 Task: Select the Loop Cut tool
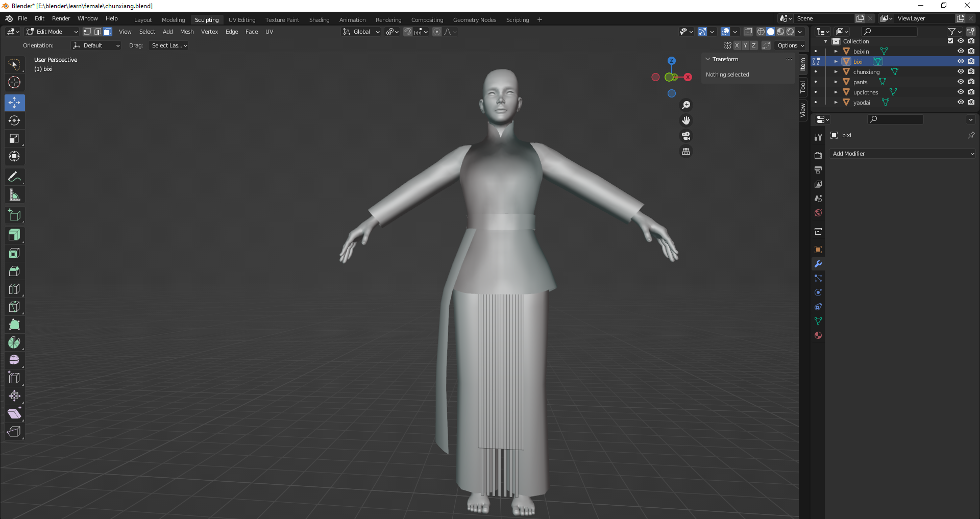(14, 289)
